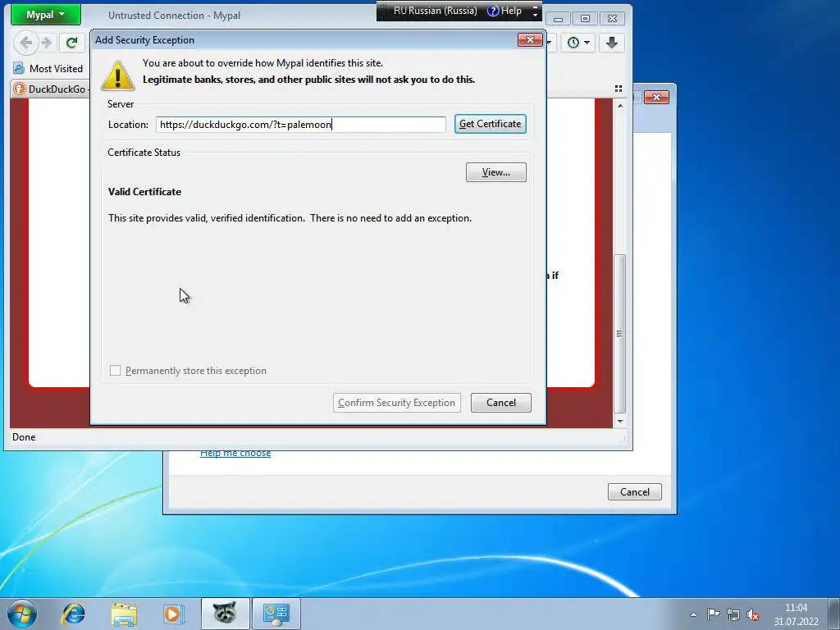Viewport: 840px width, 630px height.
Task: Open the Most Visited bookmarks menu
Action: coord(48,69)
